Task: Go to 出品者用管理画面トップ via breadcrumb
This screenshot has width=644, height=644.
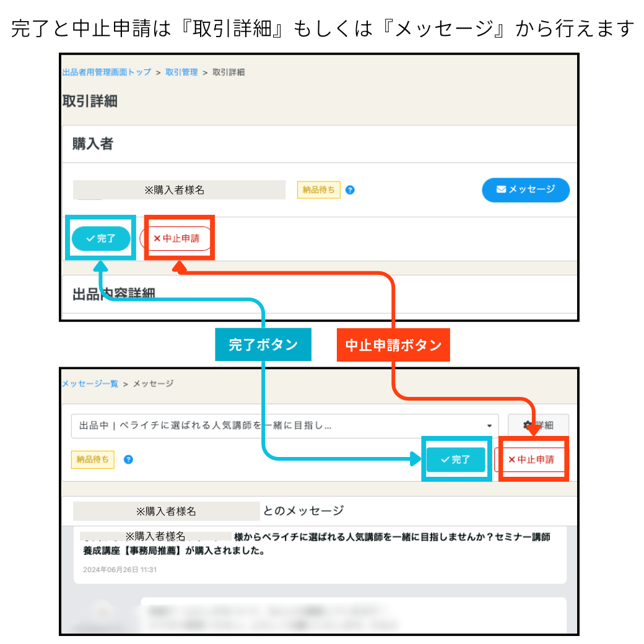Action: [x=105, y=72]
